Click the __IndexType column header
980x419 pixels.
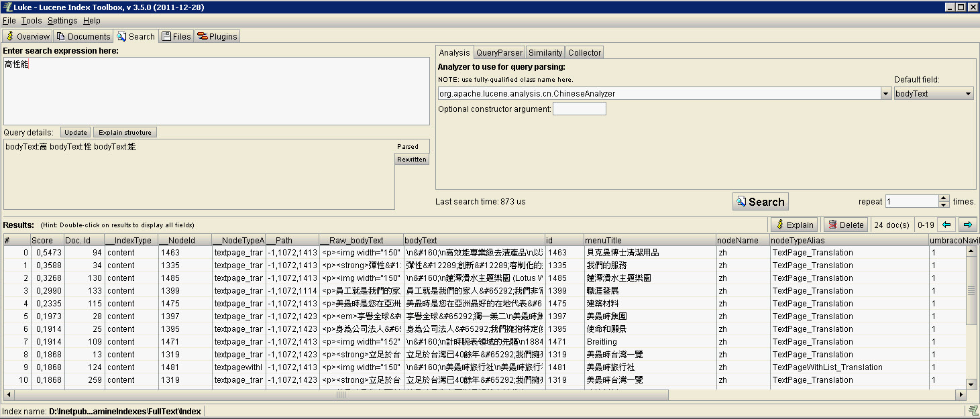pyautogui.click(x=131, y=240)
